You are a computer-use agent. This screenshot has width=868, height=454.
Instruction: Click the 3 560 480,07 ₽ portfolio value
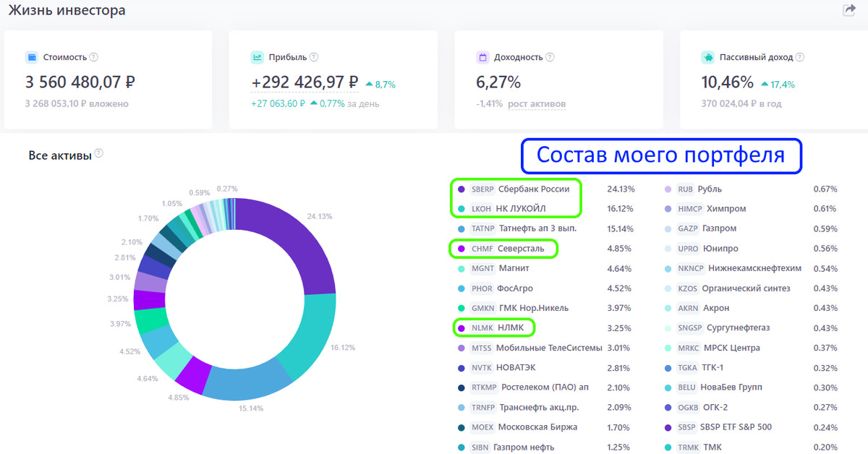click(80, 82)
